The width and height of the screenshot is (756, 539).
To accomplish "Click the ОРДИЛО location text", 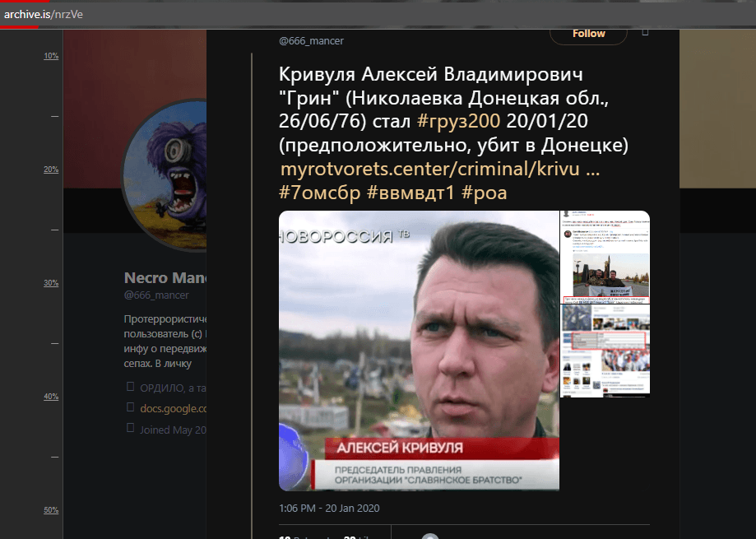I will pyautogui.click(x=173, y=388).
